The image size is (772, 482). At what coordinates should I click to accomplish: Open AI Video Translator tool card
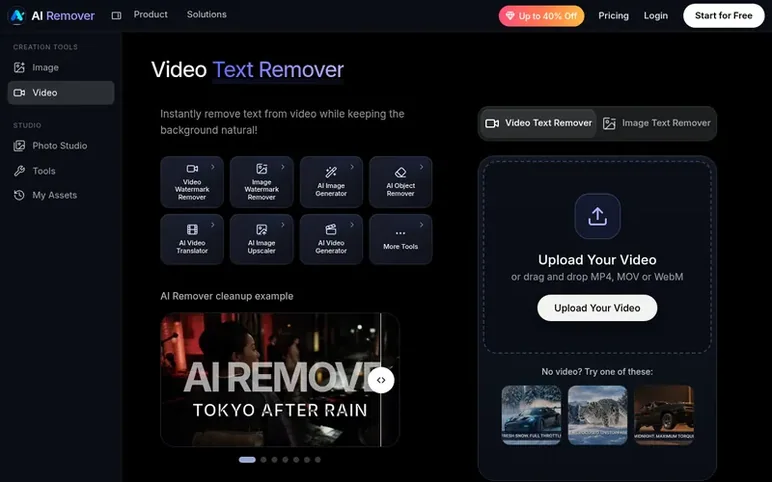tap(192, 239)
